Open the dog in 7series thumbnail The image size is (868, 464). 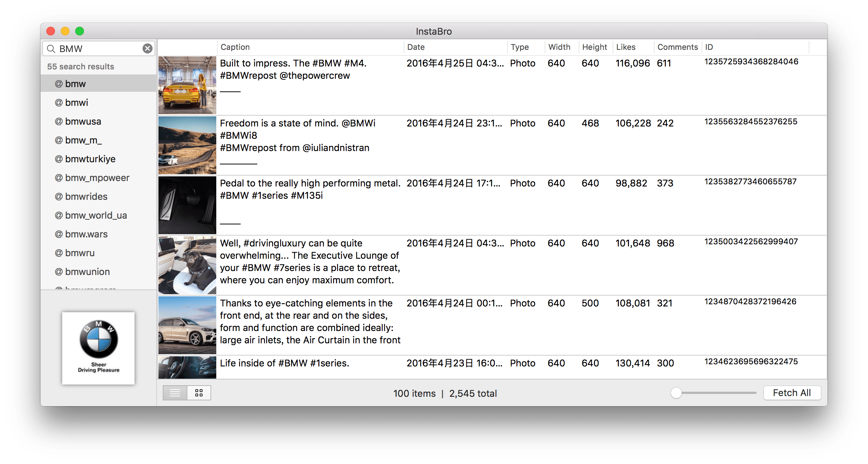tap(187, 265)
